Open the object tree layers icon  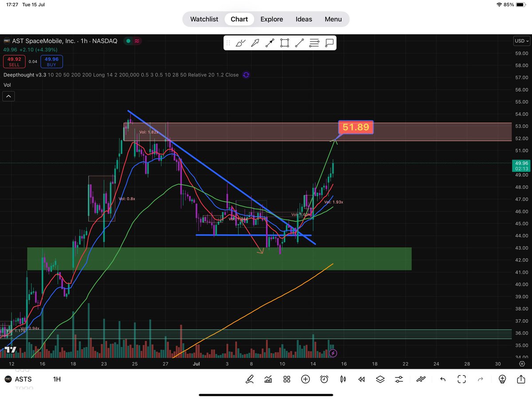coord(380,379)
